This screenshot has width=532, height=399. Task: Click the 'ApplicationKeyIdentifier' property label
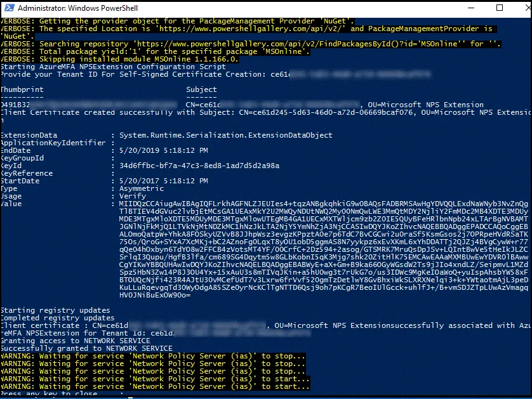(53, 143)
